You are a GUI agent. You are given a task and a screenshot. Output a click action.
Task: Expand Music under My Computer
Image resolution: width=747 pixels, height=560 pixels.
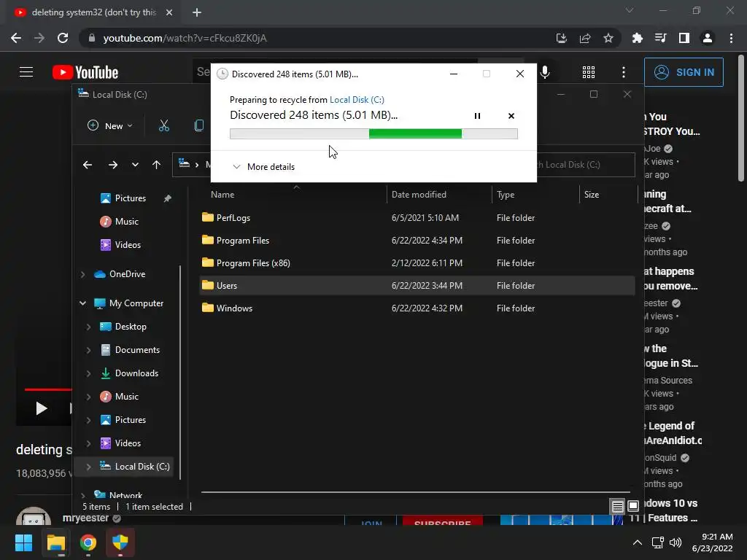click(x=88, y=397)
